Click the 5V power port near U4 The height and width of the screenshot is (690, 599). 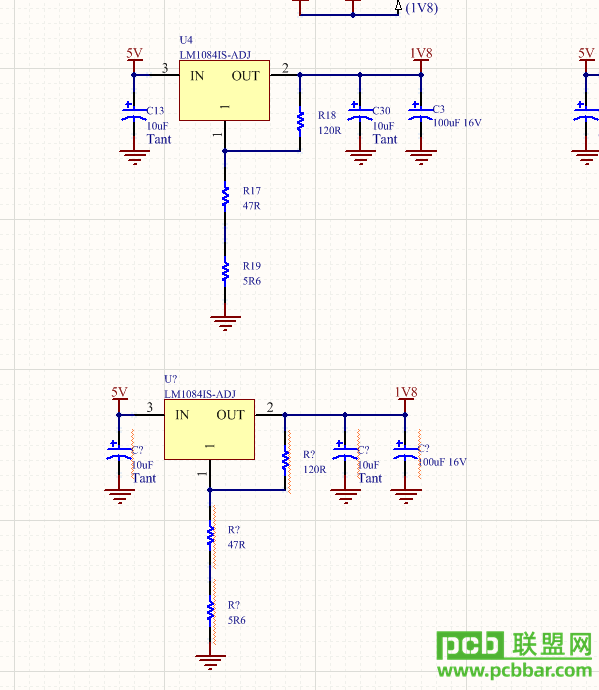tap(134, 59)
